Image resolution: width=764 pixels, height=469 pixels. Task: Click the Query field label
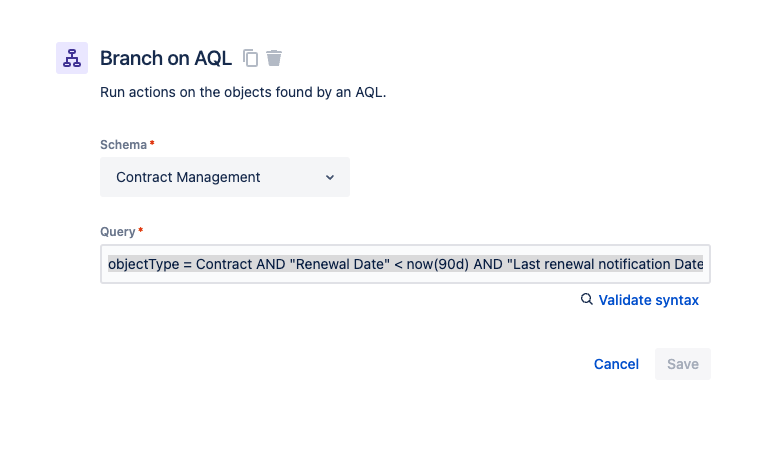[x=118, y=232]
